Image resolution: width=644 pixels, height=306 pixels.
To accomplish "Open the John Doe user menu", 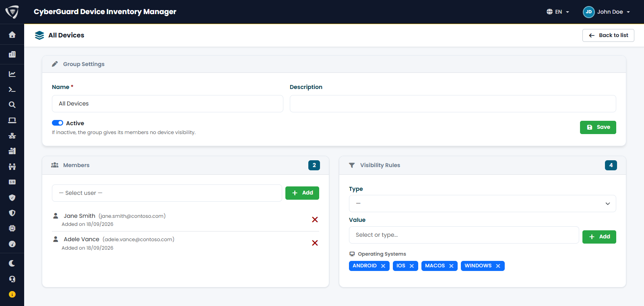I will (x=607, y=12).
